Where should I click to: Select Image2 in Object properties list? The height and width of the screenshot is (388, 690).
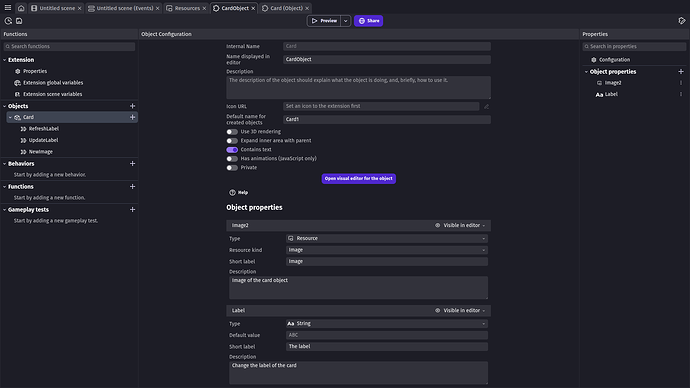[x=613, y=83]
